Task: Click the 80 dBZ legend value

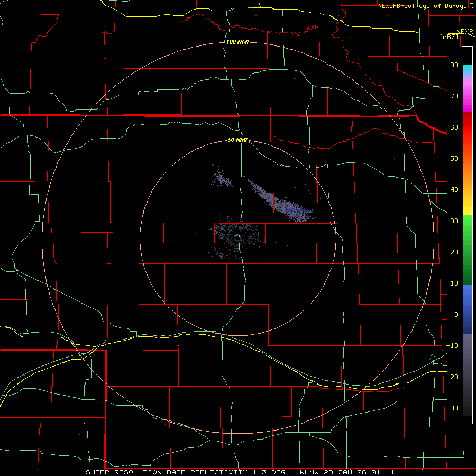Action: tap(454, 65)
